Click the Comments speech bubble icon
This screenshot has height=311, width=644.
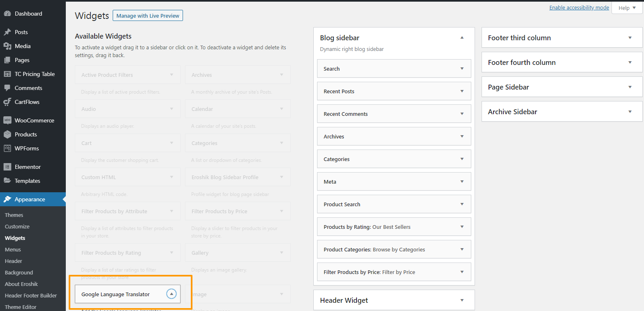[7, 88]
